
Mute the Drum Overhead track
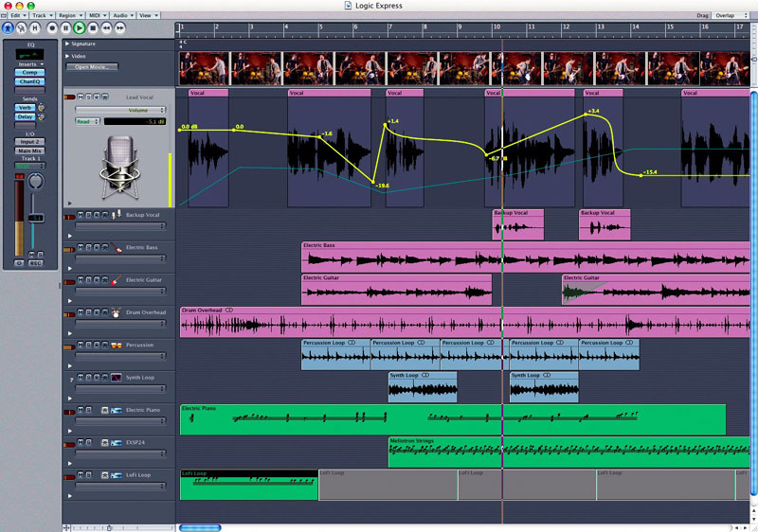(81, 312)
